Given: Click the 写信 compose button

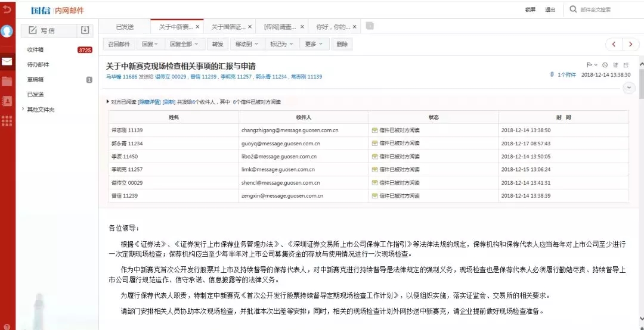Looking at the screenshot, I should tap(49, 30).
